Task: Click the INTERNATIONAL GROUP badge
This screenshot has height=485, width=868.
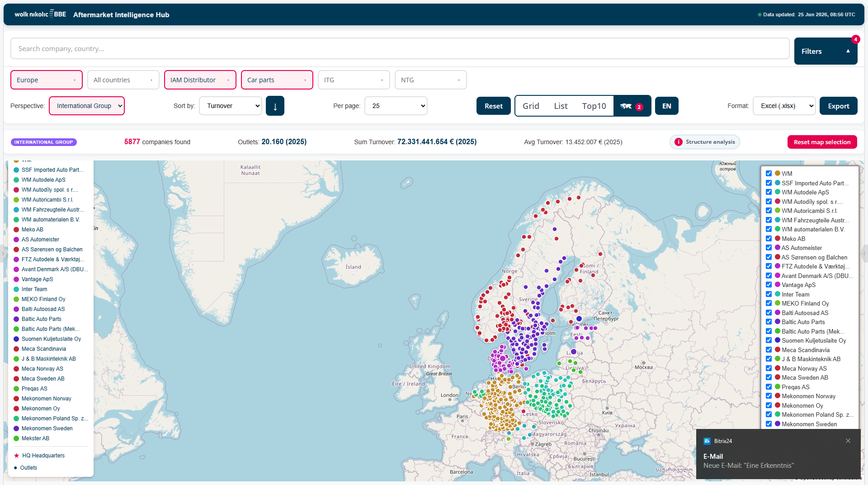Action: [44, 142]
